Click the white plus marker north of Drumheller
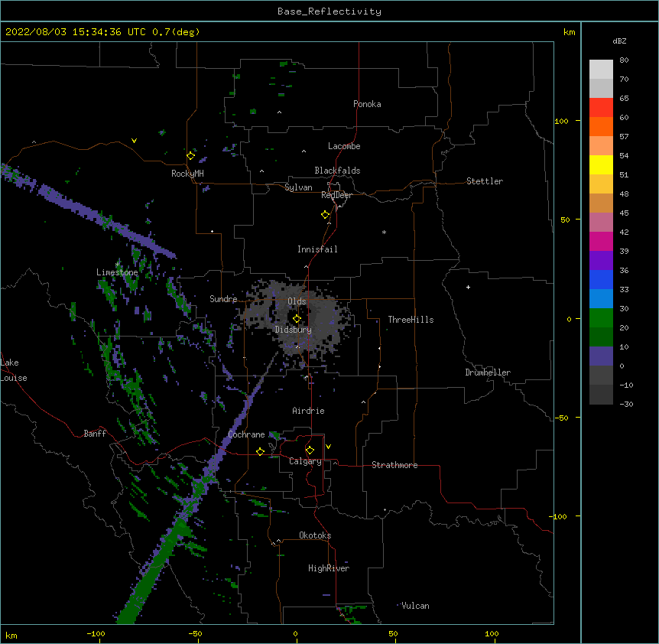 coord(468,287)
